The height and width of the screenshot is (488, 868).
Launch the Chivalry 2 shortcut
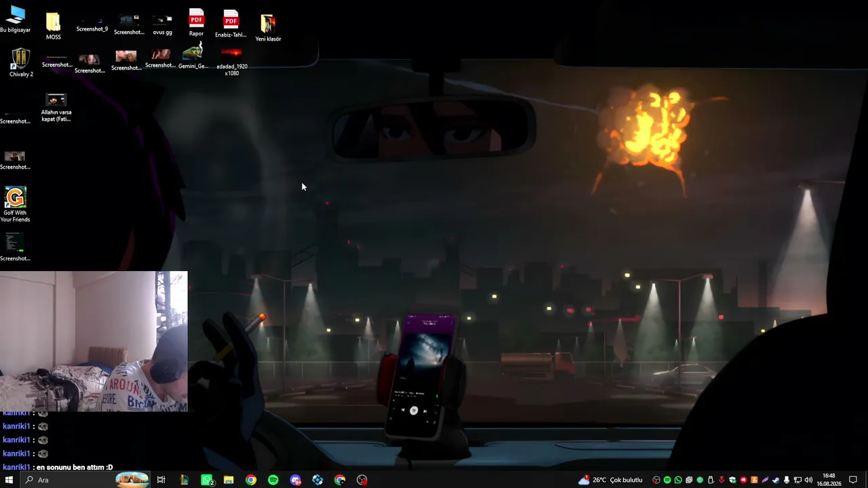pos(21,63)
